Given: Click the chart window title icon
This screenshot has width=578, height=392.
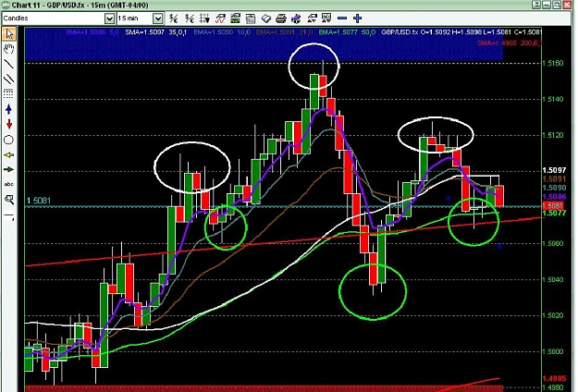Looking at the screenshot, I should pyautogui.click(x=6, y=6).
